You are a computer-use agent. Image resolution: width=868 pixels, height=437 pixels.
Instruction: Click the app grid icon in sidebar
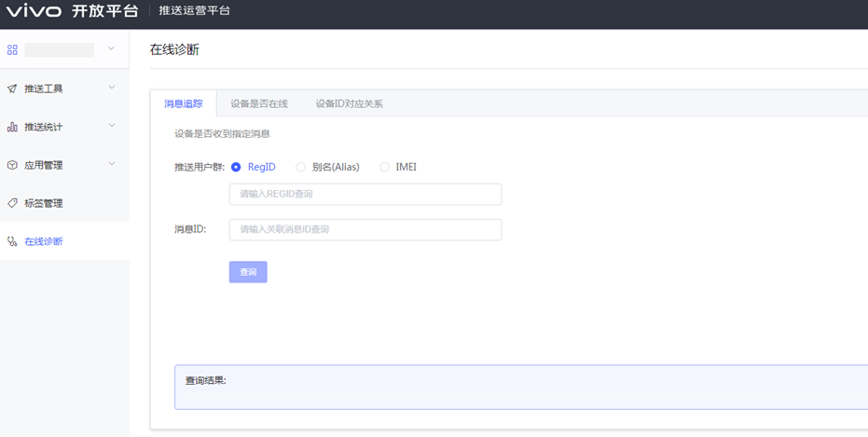pos(12,49)
